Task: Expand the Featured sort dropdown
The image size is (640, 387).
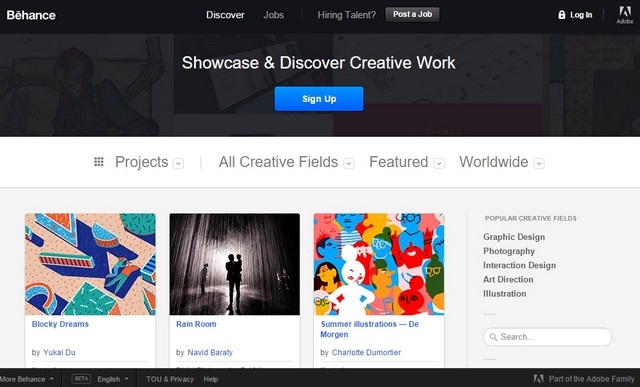Action: (439, 163)
